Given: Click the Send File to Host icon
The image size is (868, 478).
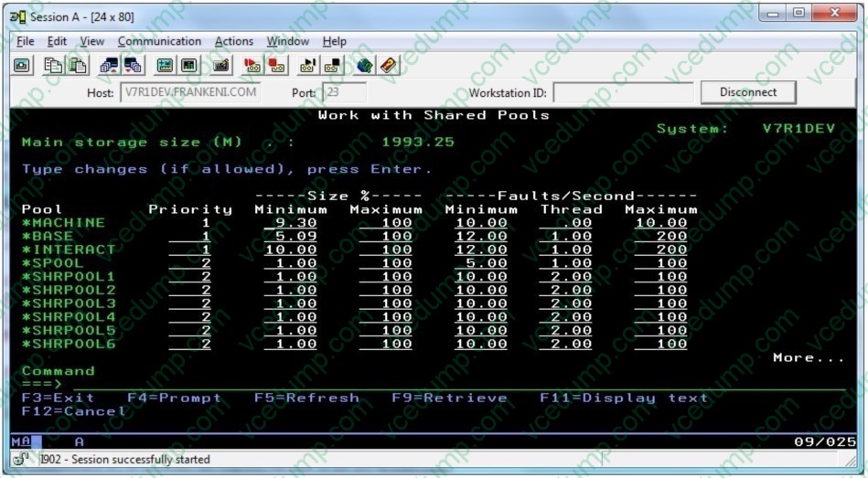Looking at the screenshot, I should pyautogui.click(x=109, y=66).
